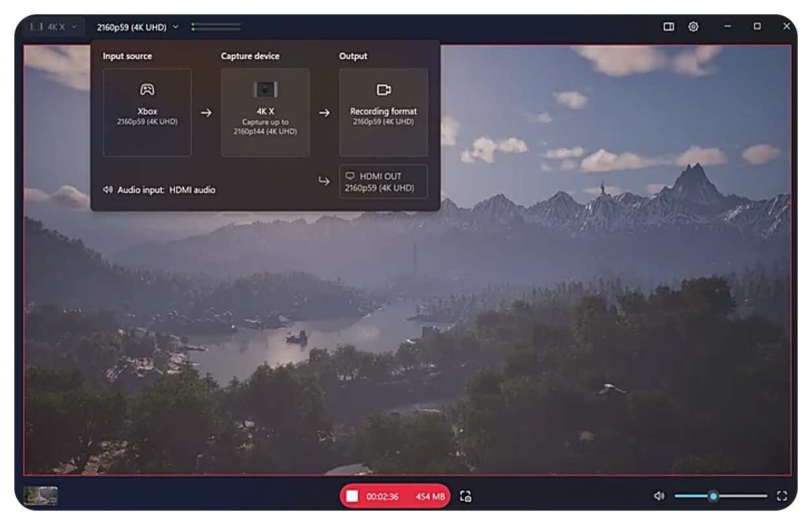Select the HDMI OUT 2160p59 box
Screen dimensions: 812x525
(x=384, y=182)
